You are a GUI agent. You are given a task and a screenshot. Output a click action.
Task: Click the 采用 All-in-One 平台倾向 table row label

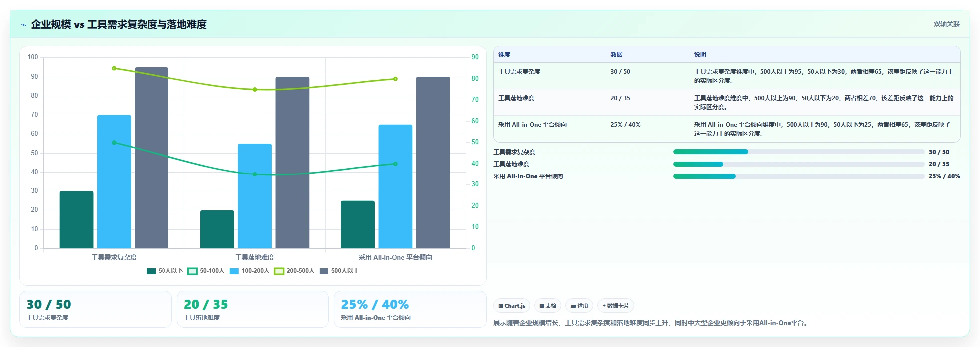click(x=532, y=125)
